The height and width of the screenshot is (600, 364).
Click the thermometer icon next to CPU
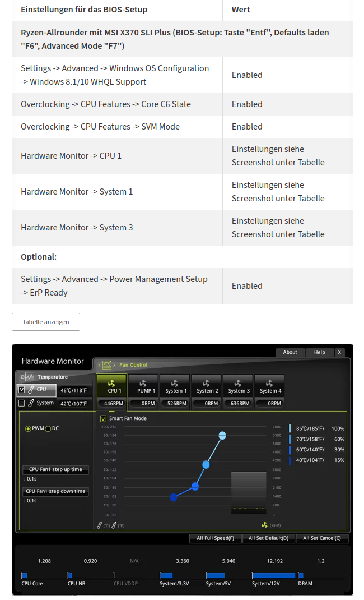(x=31, y=389)
